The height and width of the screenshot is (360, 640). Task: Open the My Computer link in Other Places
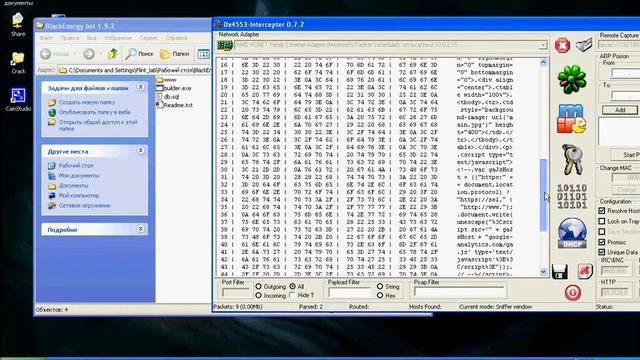click(79, 196)
